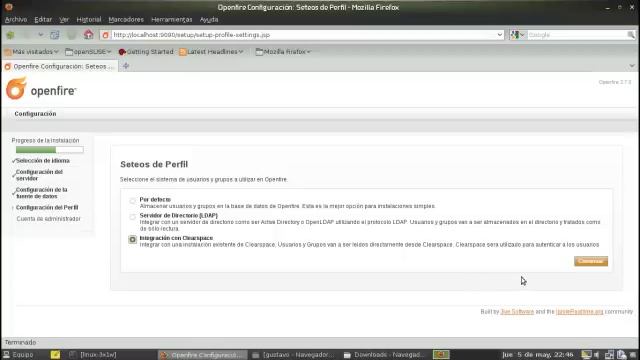
Task: Click the installation progress bar
Action: [49, 150]
